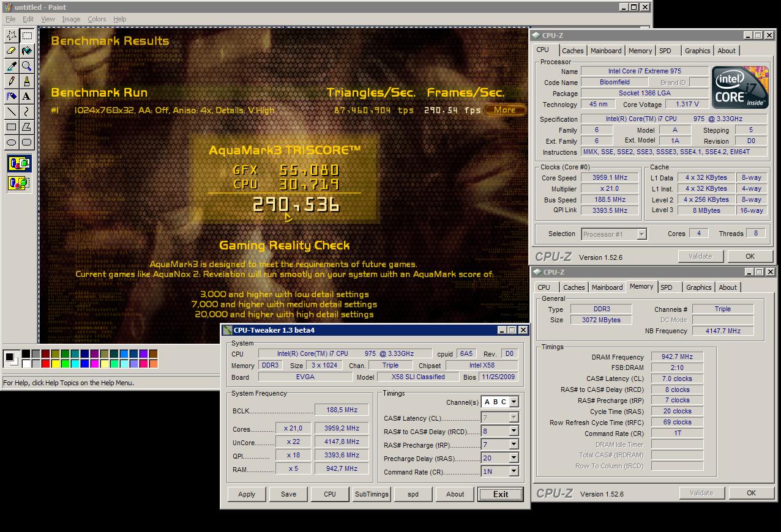
Task: Click the UnCore multiplier field 'x 22'
Action: 293,441
